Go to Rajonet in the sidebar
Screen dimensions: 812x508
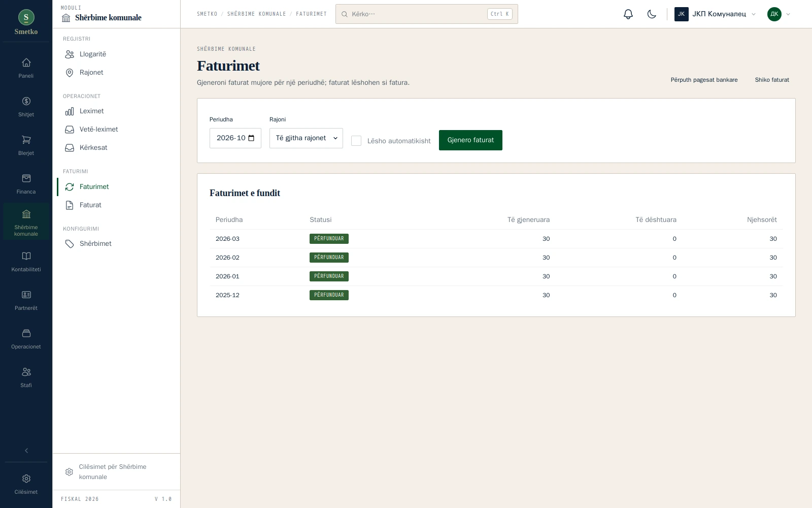click(116, 73)
